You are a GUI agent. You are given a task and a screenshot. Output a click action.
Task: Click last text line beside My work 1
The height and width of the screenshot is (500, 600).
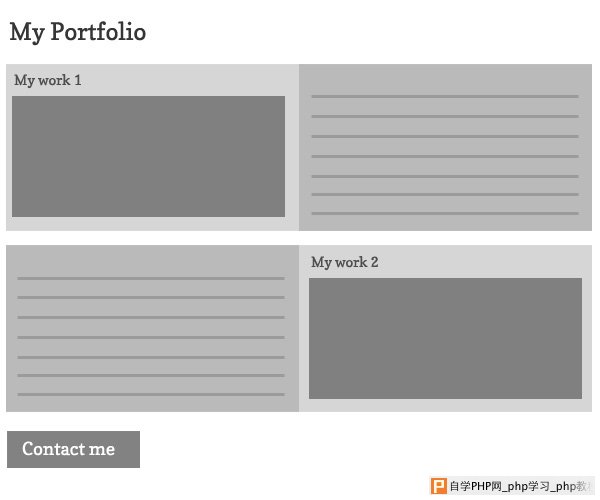point(445,213)
